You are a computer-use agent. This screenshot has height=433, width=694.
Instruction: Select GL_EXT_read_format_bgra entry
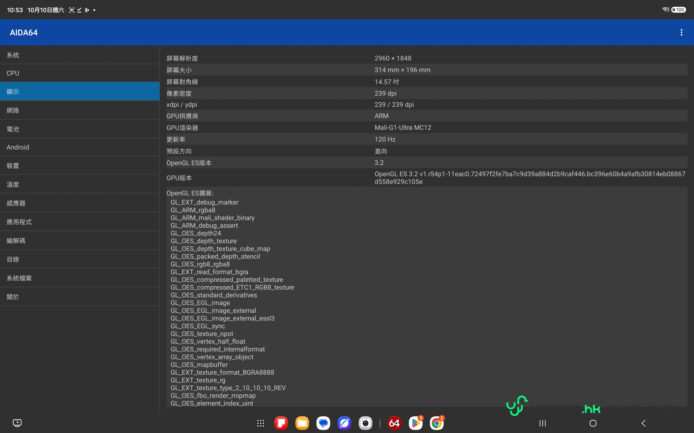[x=209, y=272]
